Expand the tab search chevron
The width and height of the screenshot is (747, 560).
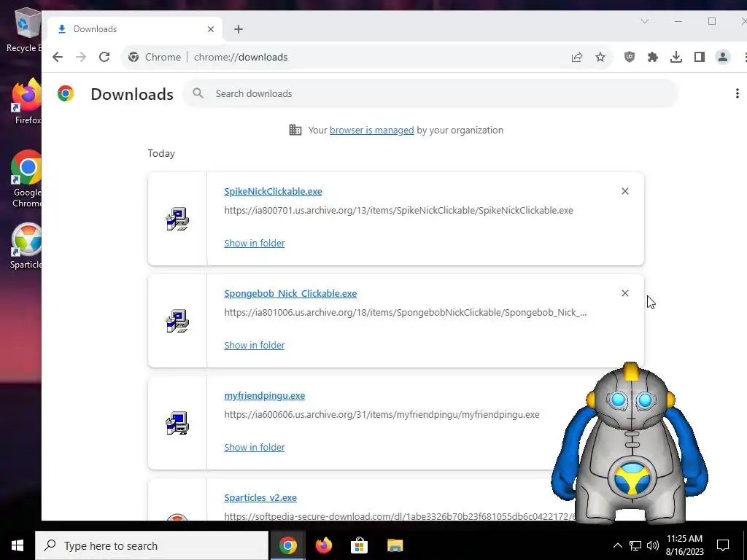click(x=645, y=21)
